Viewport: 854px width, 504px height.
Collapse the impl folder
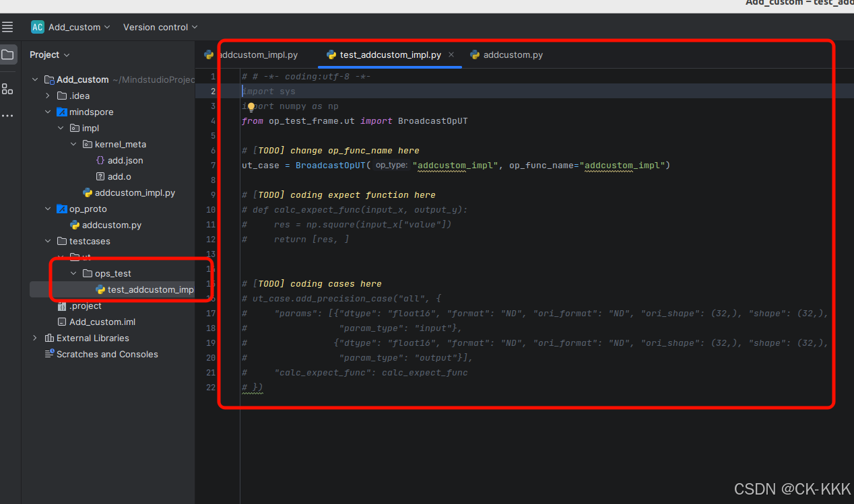[61, 128]
